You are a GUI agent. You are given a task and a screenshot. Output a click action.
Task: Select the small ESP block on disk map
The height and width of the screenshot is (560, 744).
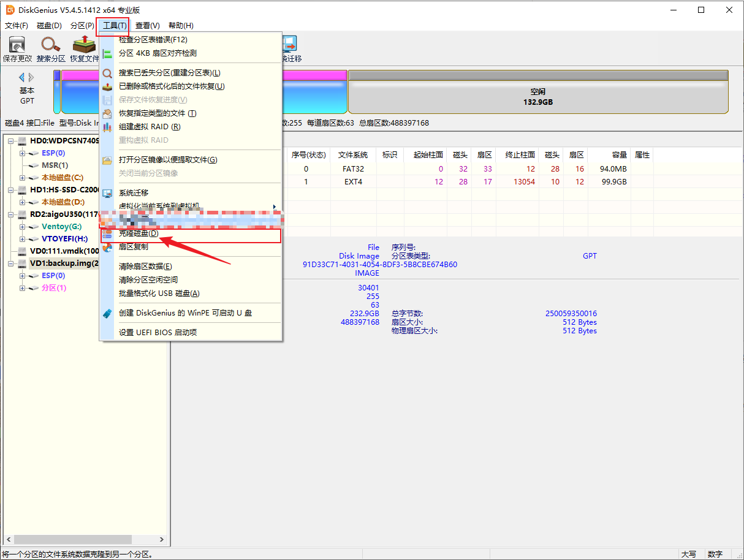(57, 92)
